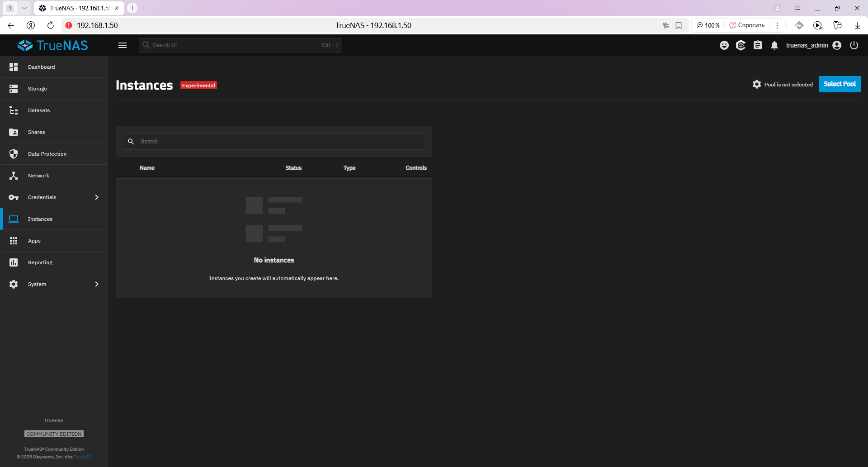Open browser downloads icon
Viewport: 868px width, 467px height.
[x=857, y=25]
